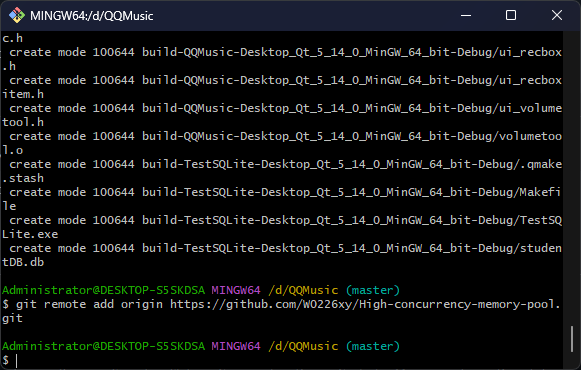This screenshot has width=581, height=370.
Task: Click the wrapped text 'Lite.exe'
Action: pos(30,234)
